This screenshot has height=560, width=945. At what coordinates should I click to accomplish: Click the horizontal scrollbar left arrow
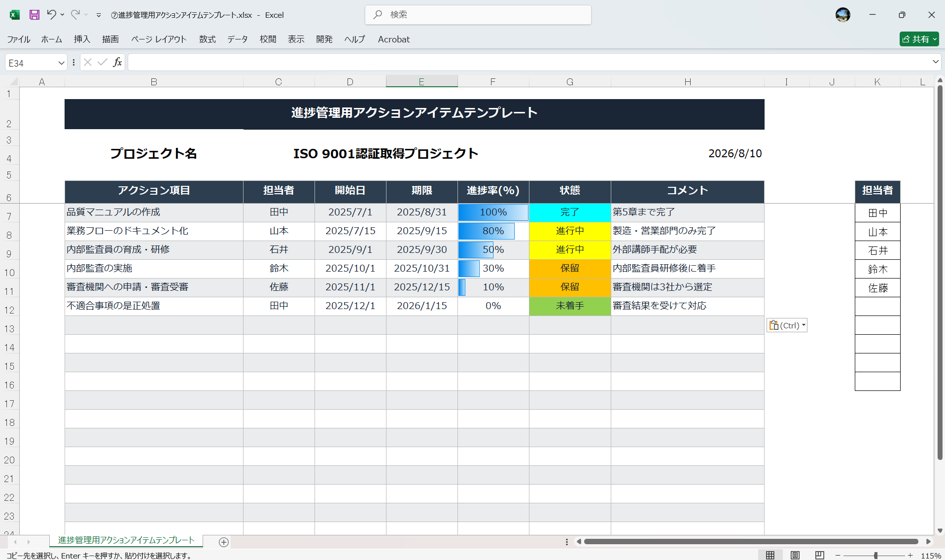(579, 541)
